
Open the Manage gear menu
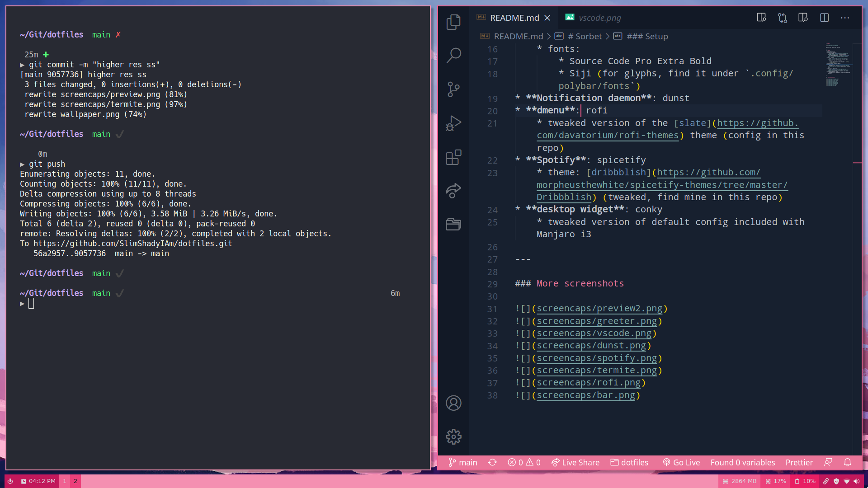point(453,436)
